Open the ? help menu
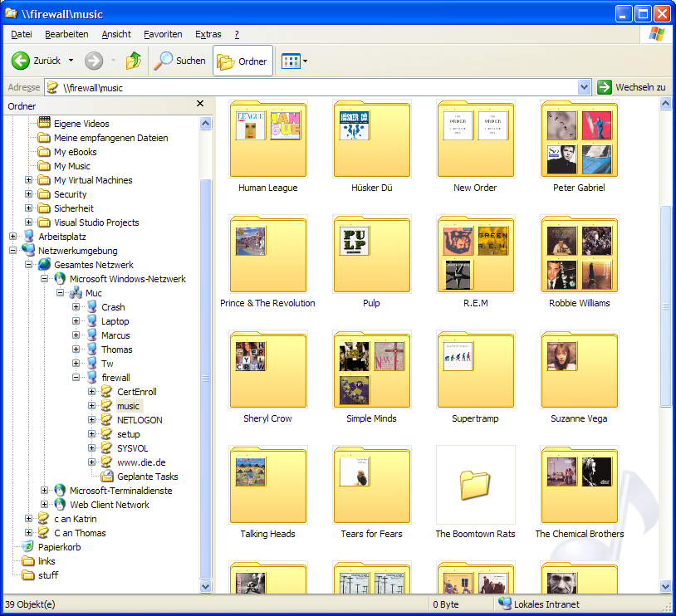 237,35
